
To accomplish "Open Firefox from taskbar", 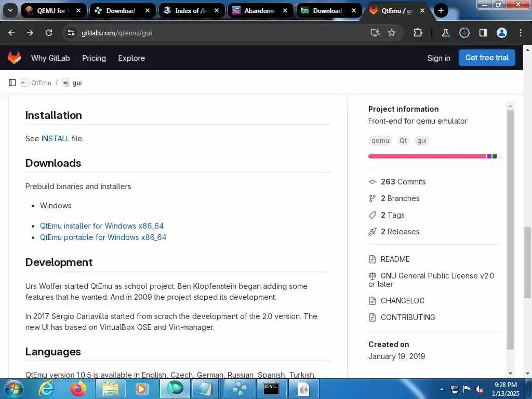I will point(78,389).
